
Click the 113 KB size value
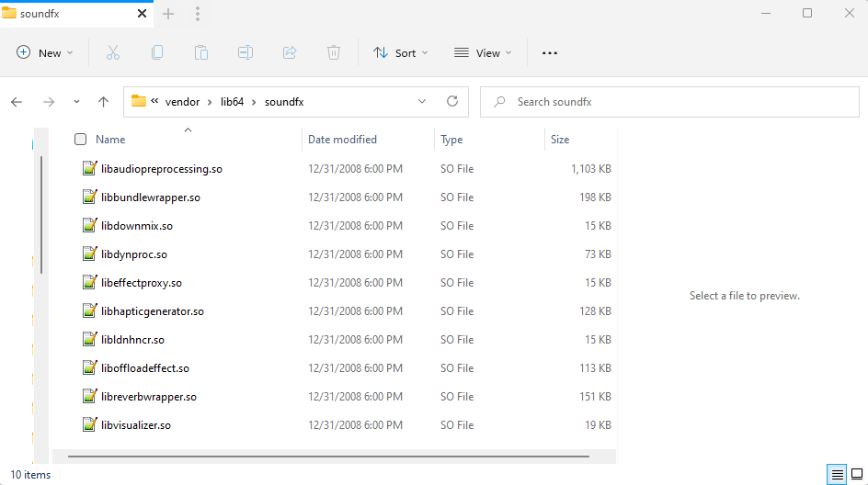(595, 367)
